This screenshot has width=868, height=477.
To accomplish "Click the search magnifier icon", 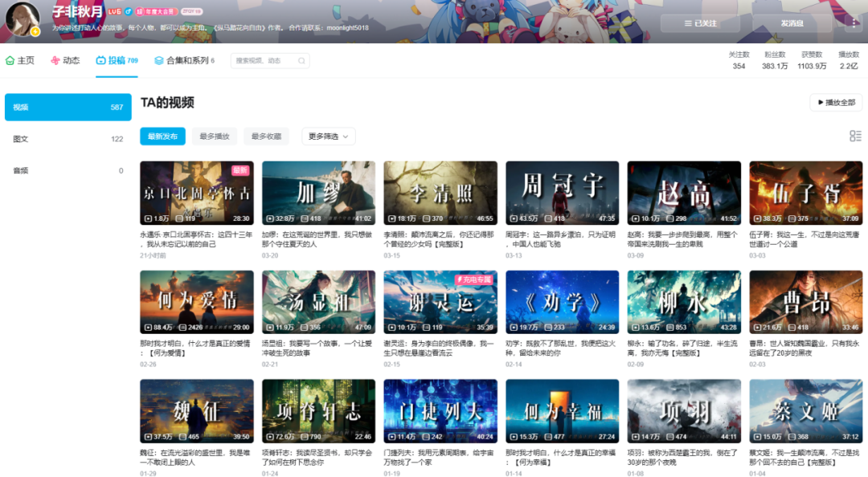I will click(301, 61).
